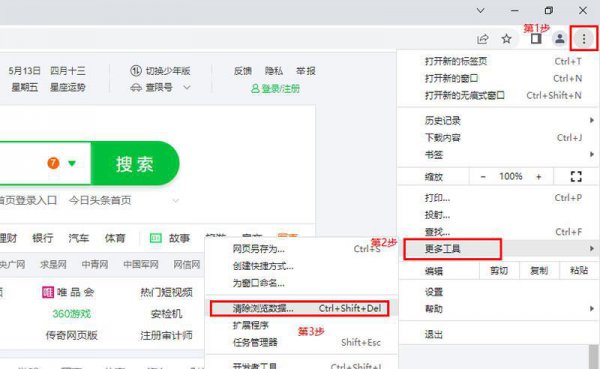
Task: Open the tab search chevron
Action: (480, 11)
